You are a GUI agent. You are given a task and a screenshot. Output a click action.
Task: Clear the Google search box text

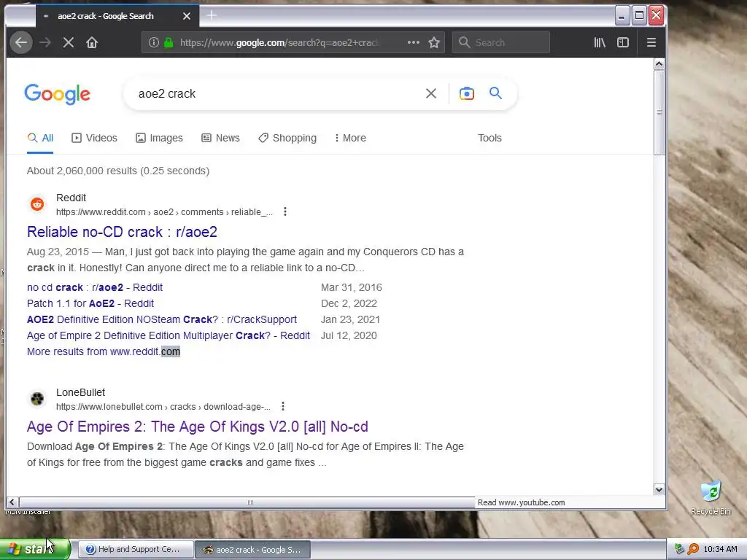point(431,93)
